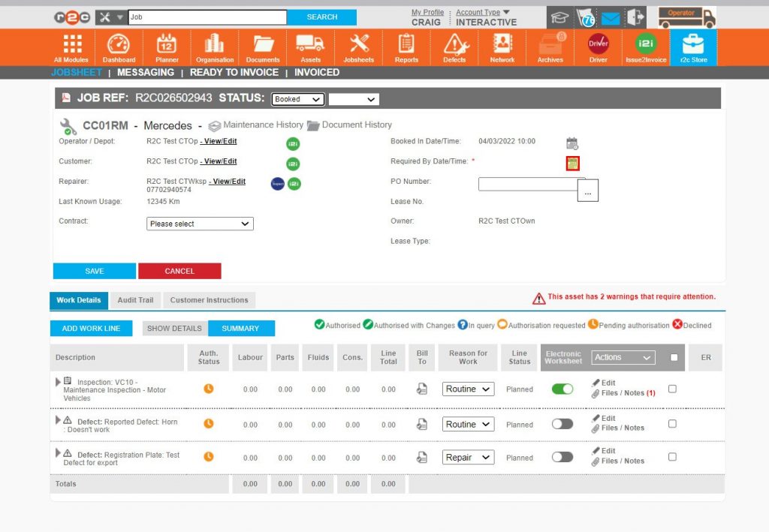Open the Network module

click(502, 47)
